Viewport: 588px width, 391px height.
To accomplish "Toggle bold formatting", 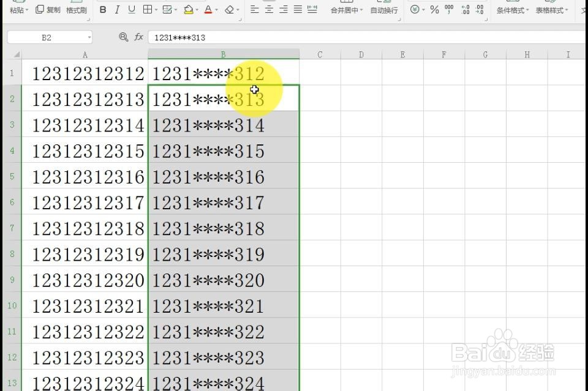I will pyautogui.click(x=103, y=10).
